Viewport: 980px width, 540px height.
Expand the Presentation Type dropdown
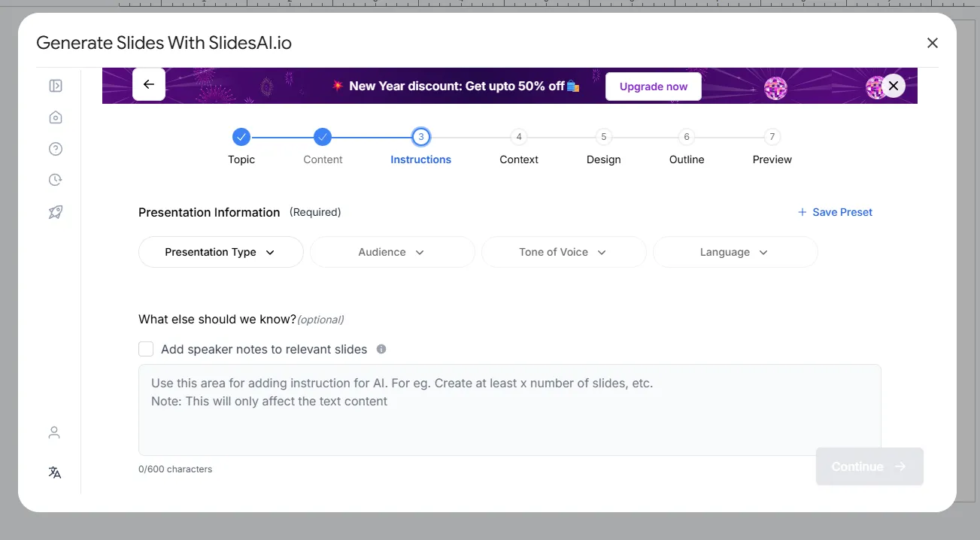click(x=220, y=252)
